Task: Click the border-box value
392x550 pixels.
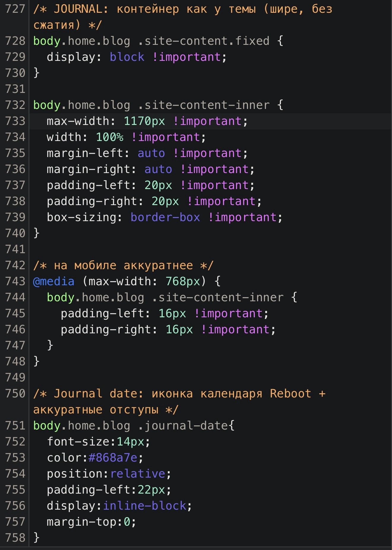Action: 165,217
